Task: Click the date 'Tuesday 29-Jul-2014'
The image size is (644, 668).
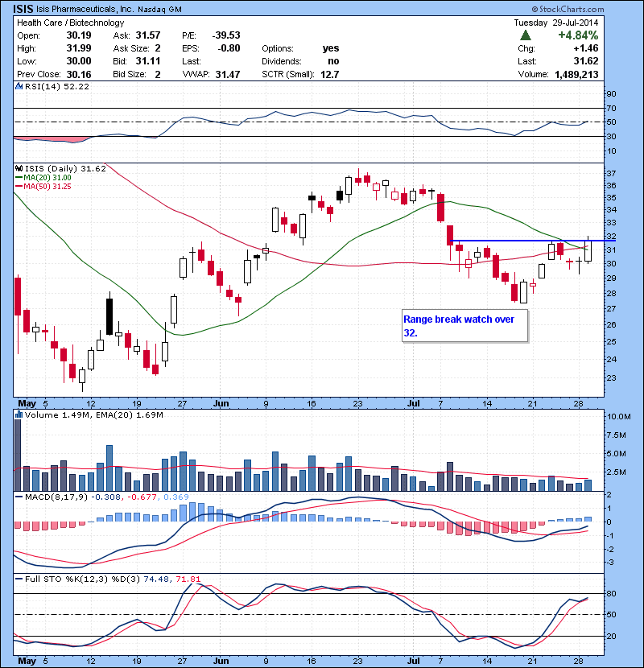Action: pyautogui.click(x=555, y=23)
